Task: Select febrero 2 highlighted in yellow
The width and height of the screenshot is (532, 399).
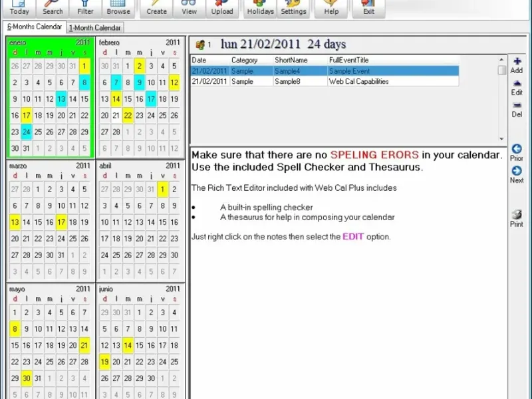Action: tap(140, 66)
